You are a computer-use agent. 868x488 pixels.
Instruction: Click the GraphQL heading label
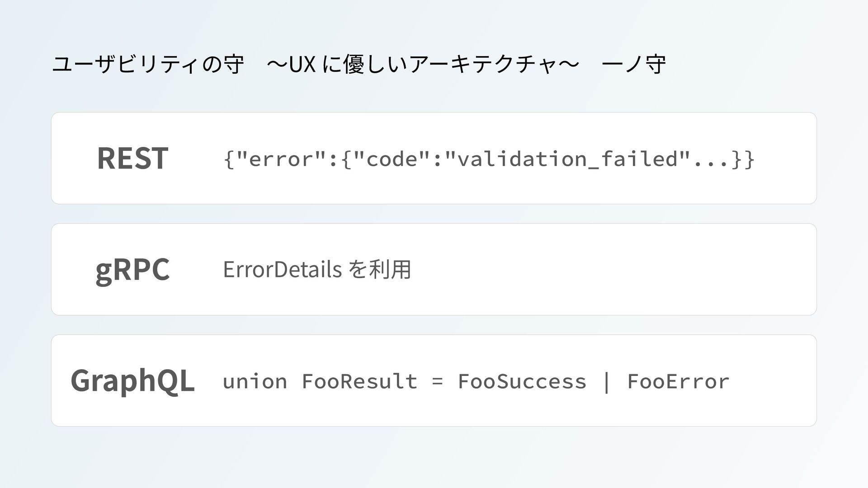(x=132, y=380)
